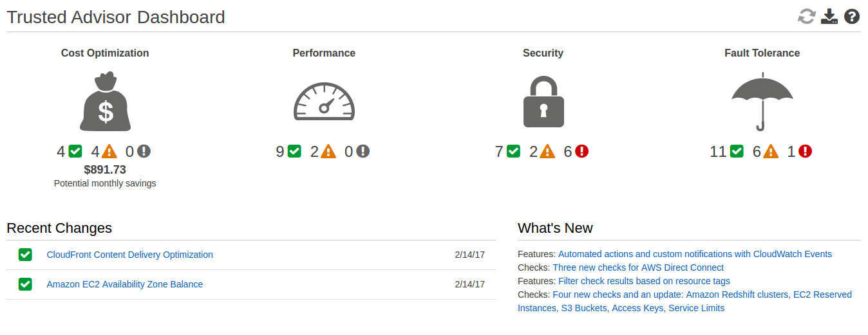Select the Security heading

coord(543,53)
